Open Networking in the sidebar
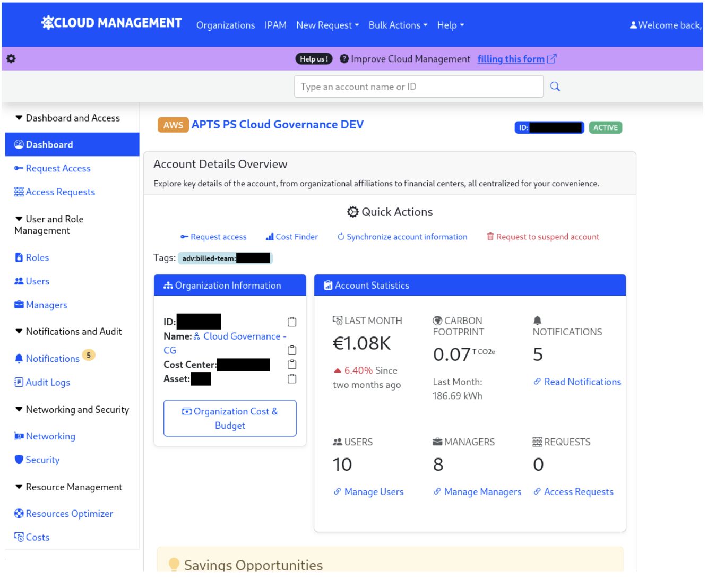This screenshot has height=588, width=707. pyautogui.click(x=45, y=436)
